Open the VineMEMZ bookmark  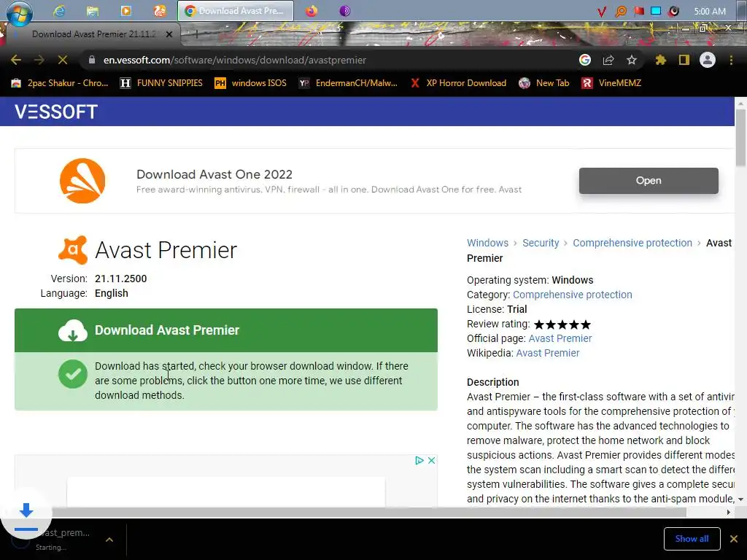611,83
